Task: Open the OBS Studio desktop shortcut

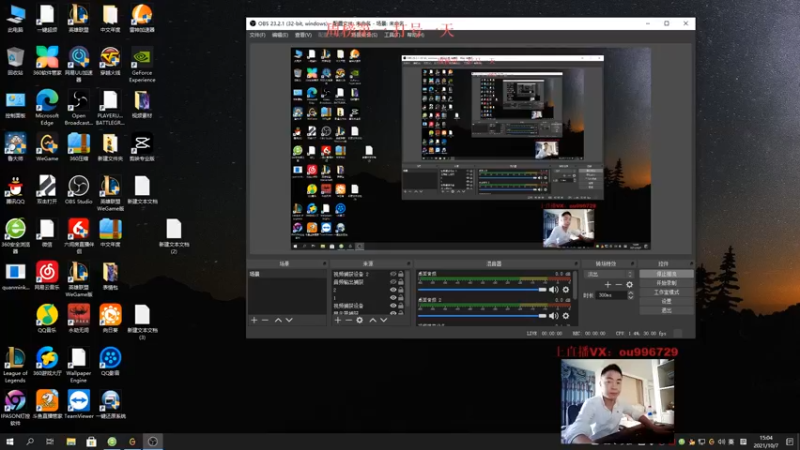Action: click(79, 190)
